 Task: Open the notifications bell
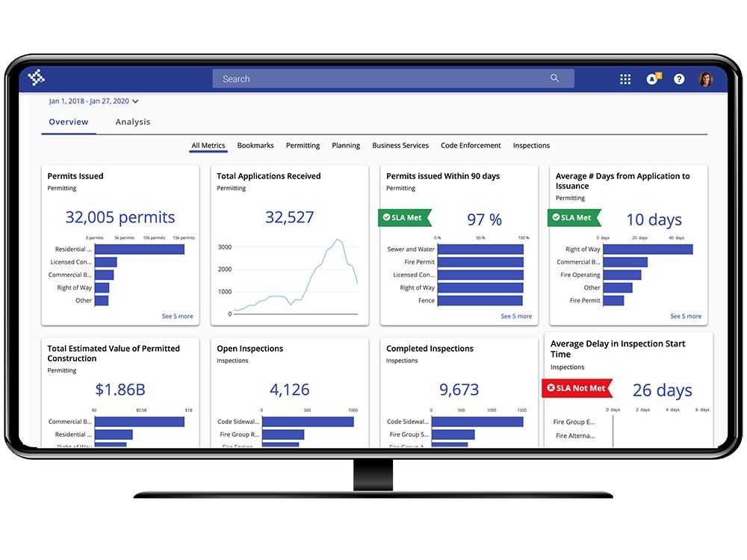pyautogui.click(x=653, y=78)
